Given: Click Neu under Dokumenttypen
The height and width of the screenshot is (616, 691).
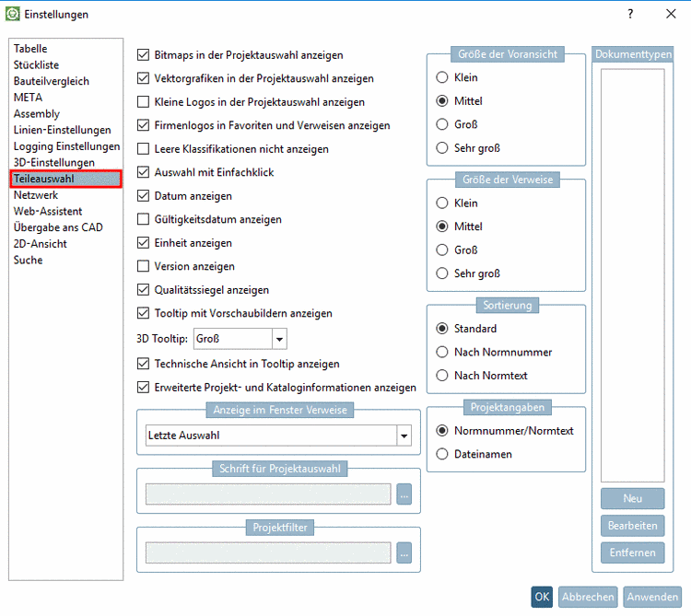Looking at the screenshot, I should coord(632,498).
